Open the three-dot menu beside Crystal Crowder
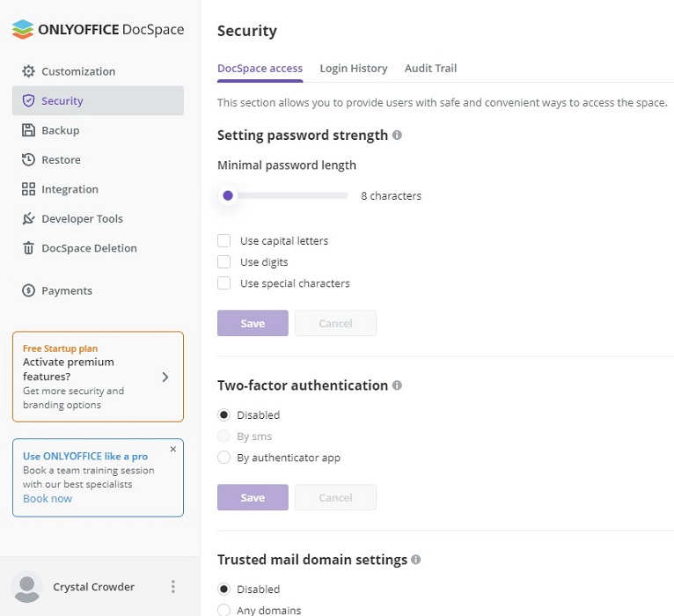The height and width of the screenshot is (616, 674). click(x=173, y=586)
